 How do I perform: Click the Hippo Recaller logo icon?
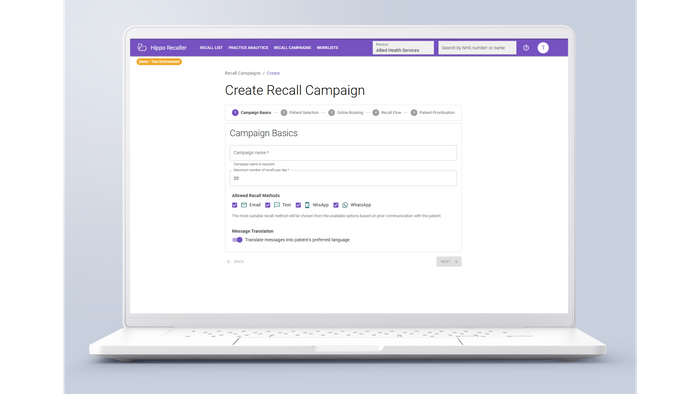pos(142,47)
